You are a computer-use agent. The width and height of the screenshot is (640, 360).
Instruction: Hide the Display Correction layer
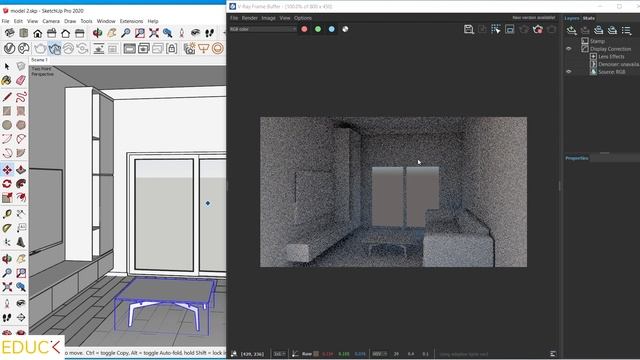[x=569, y=49]
